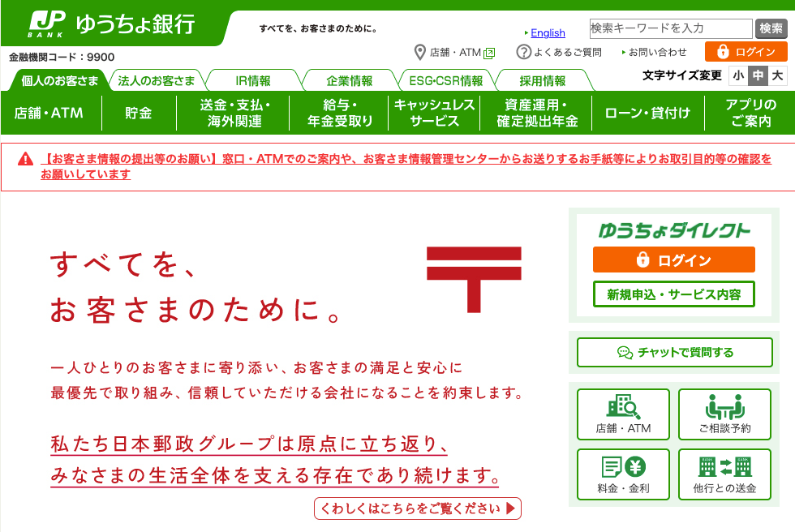This screenshot has width=795, height=532.
Task: Click the red warning triangle icon
Action: (25, 159)
